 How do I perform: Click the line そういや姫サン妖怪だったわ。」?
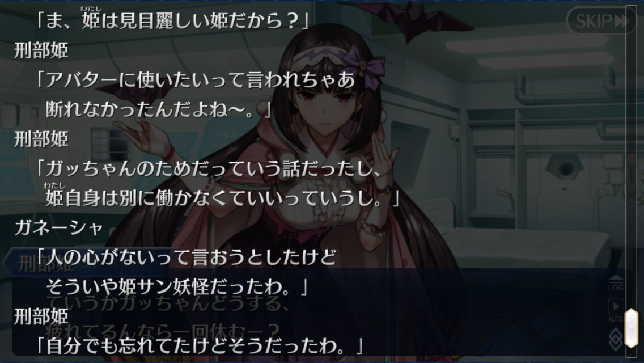click(177, 287)
